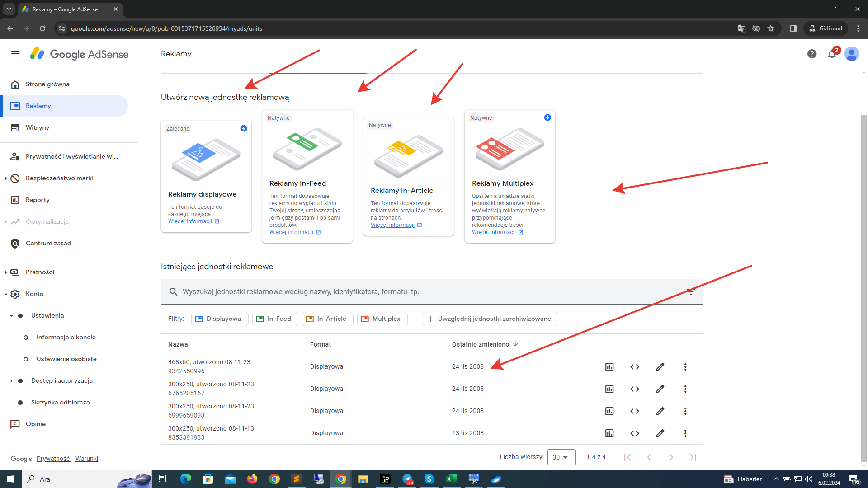Open the Windows Start menu

pos(11,479)
